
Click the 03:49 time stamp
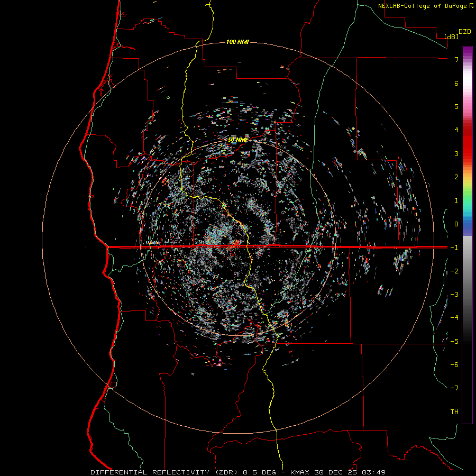point(374,472)
